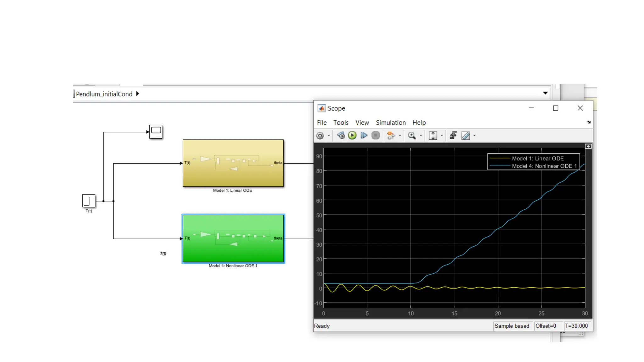Screen dimensions: 644x362
Task: Expand the measurements dropdown arrow
Action: click(475, 135)
